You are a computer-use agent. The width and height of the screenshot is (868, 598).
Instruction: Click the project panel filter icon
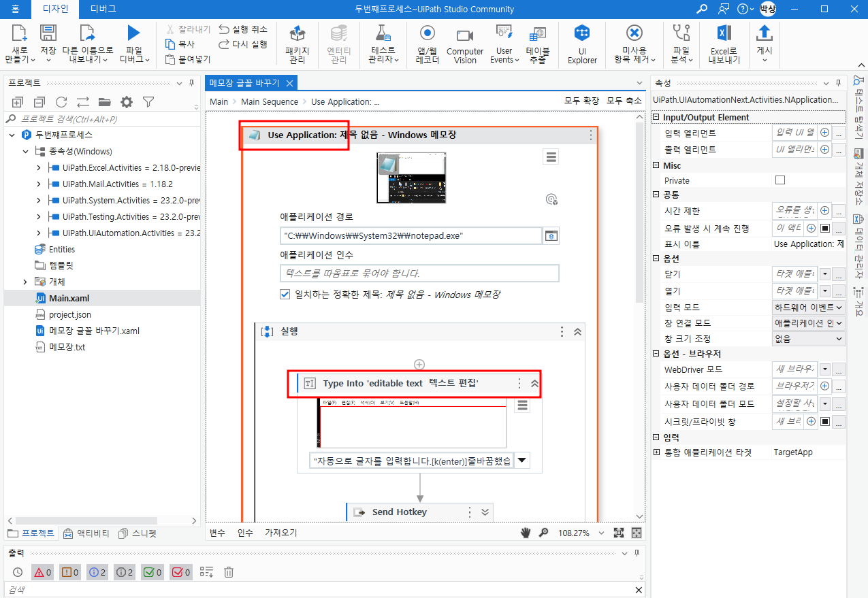coord(148,102)
